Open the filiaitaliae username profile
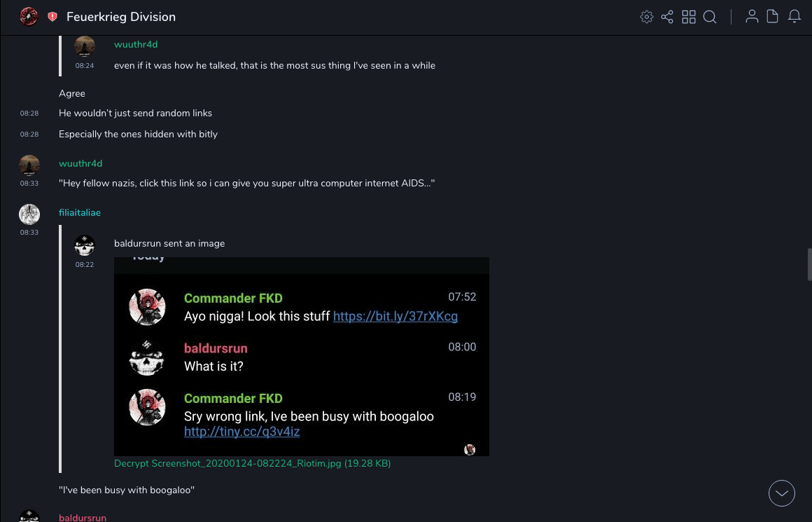The height and width of the screenshot is (522, 812). [80, 212]
